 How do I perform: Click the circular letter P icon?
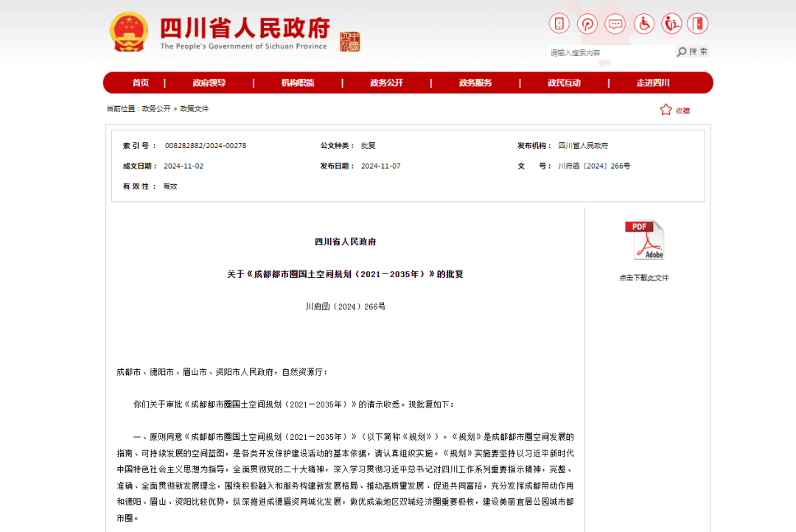tap(587, 24)
